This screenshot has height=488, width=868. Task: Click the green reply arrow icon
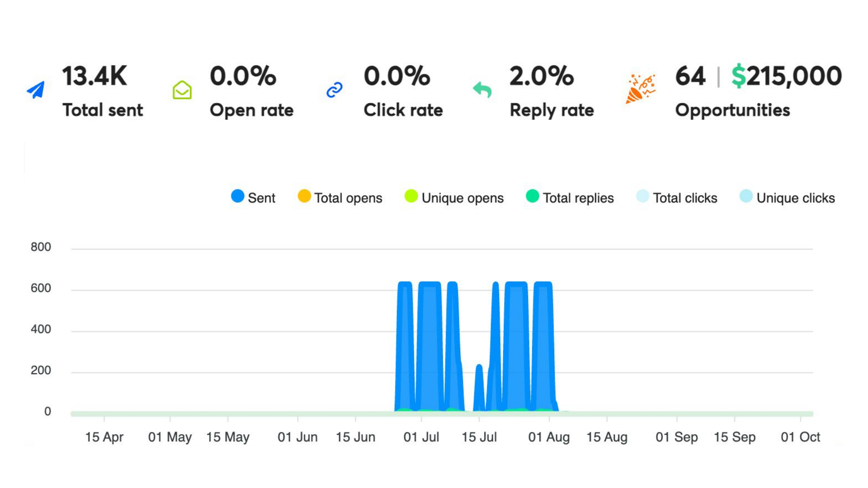[x=482, y=90]
